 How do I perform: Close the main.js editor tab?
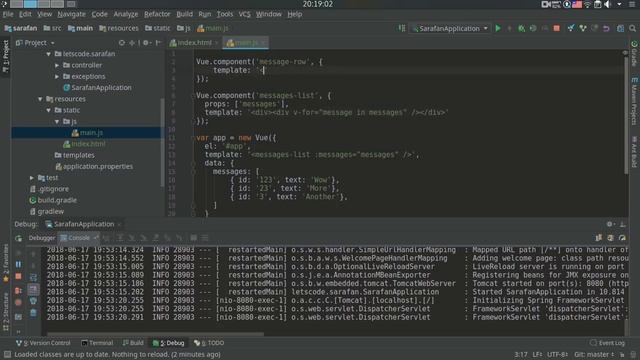(264, 42)
